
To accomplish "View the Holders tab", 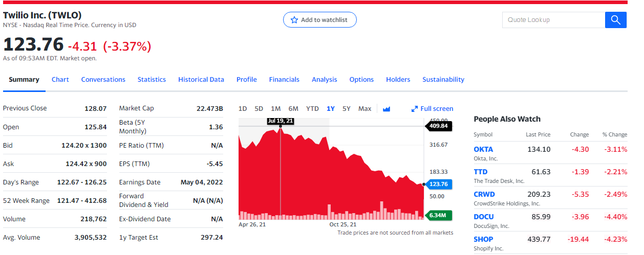I will coord(398,79).
